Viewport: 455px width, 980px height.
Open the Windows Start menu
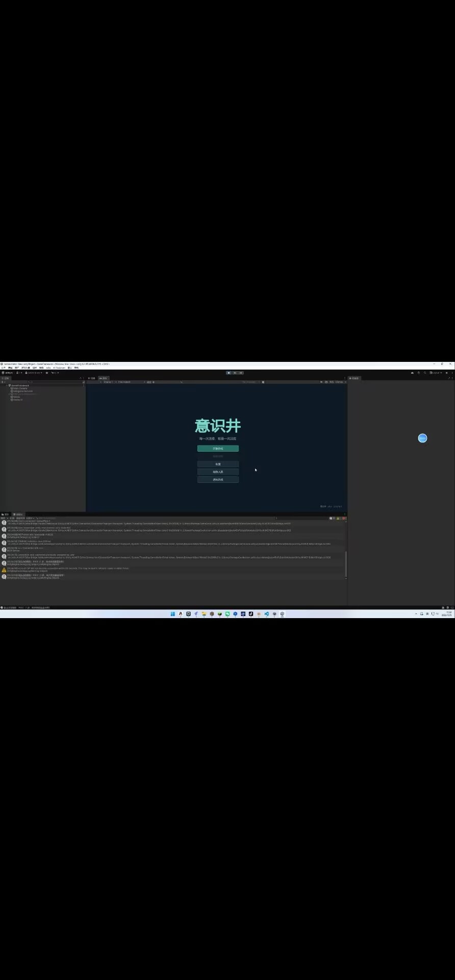coord(172,614)
